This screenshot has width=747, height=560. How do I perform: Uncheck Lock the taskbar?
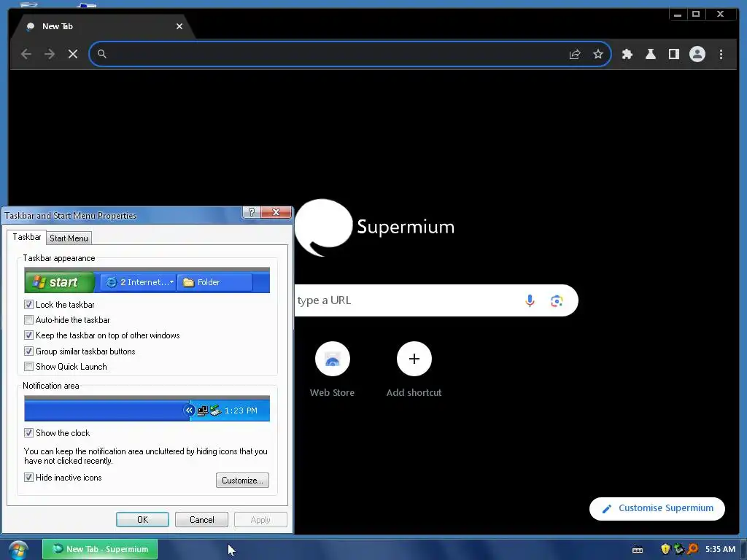click(x=28, y=305)
